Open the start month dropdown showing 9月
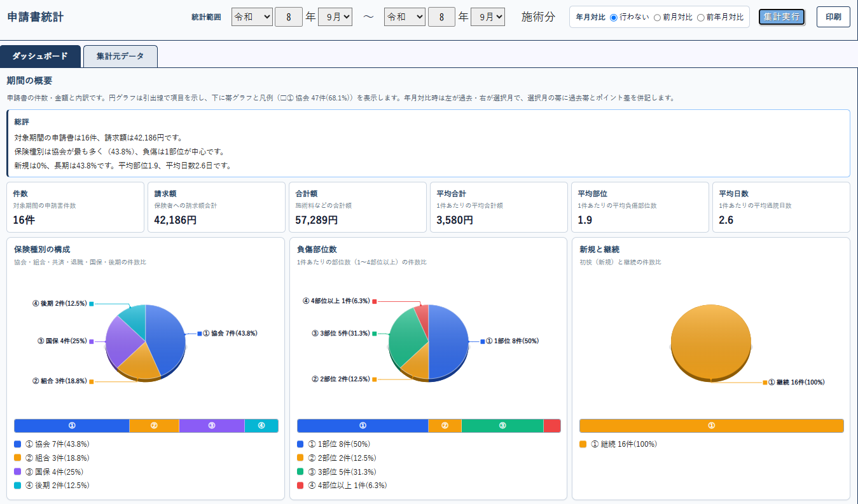This screenshot has width=858, height=504. [x=335, y=17]
